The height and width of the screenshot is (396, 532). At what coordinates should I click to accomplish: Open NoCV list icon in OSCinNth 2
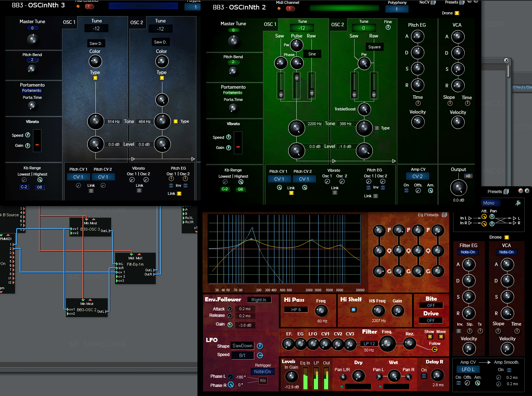433,2
